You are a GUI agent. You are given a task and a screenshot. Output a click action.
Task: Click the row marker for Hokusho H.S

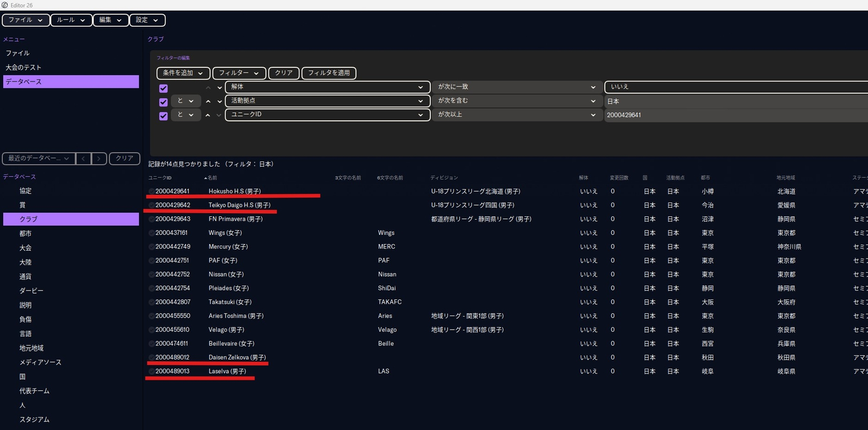151,191
